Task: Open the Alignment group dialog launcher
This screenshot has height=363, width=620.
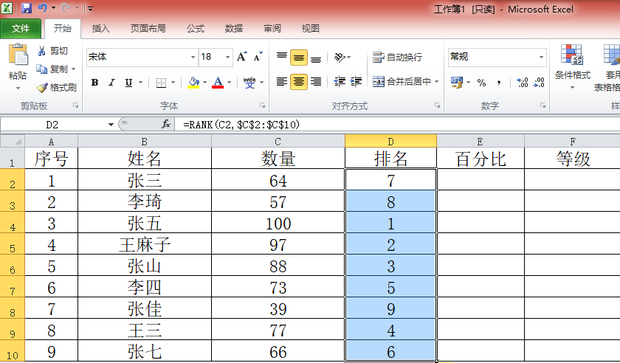Action: (437, 106)
